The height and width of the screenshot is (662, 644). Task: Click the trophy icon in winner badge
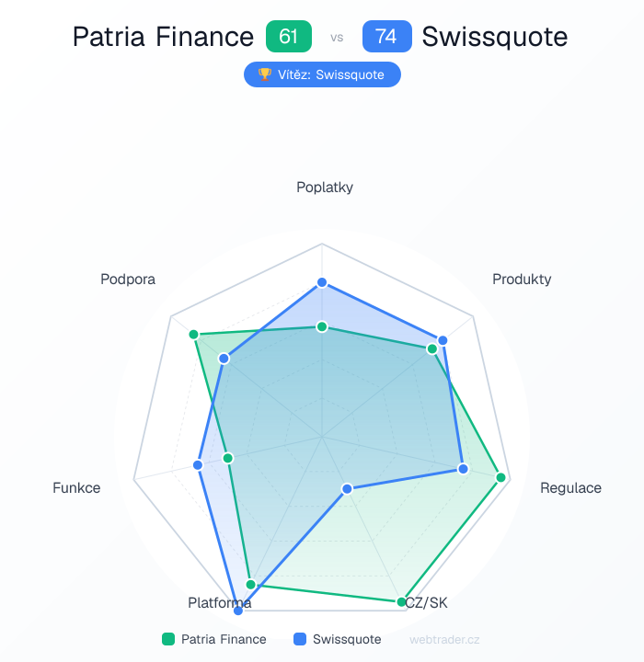click(266, 74)
